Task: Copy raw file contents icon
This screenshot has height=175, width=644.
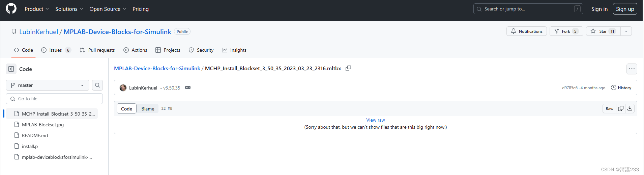Action: tap(621, 108)
